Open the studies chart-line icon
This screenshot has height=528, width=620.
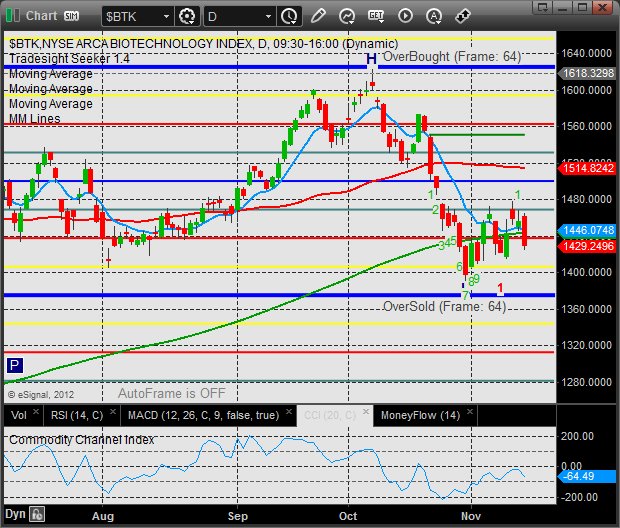click(347, 16)
